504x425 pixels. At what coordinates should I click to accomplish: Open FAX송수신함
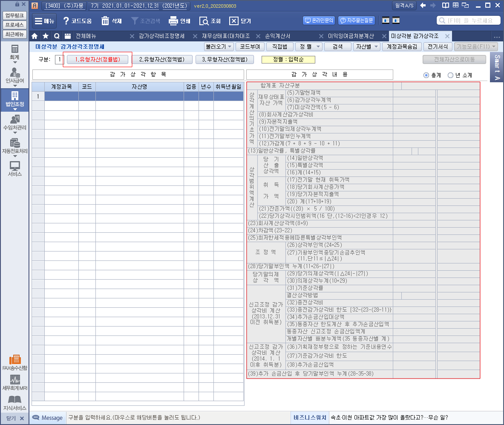[14, 363]
